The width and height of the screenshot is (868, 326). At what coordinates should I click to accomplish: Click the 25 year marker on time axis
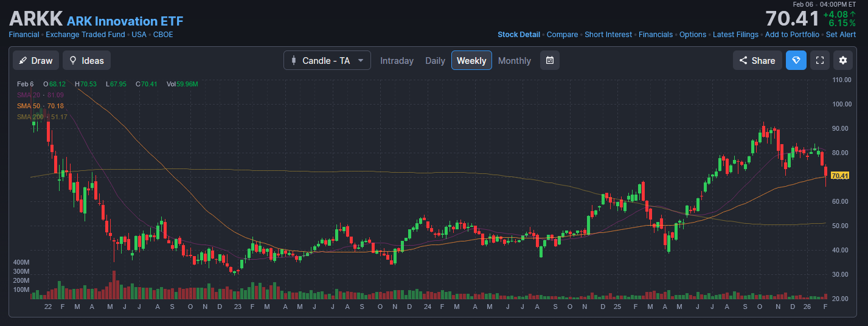click(617, 306)
